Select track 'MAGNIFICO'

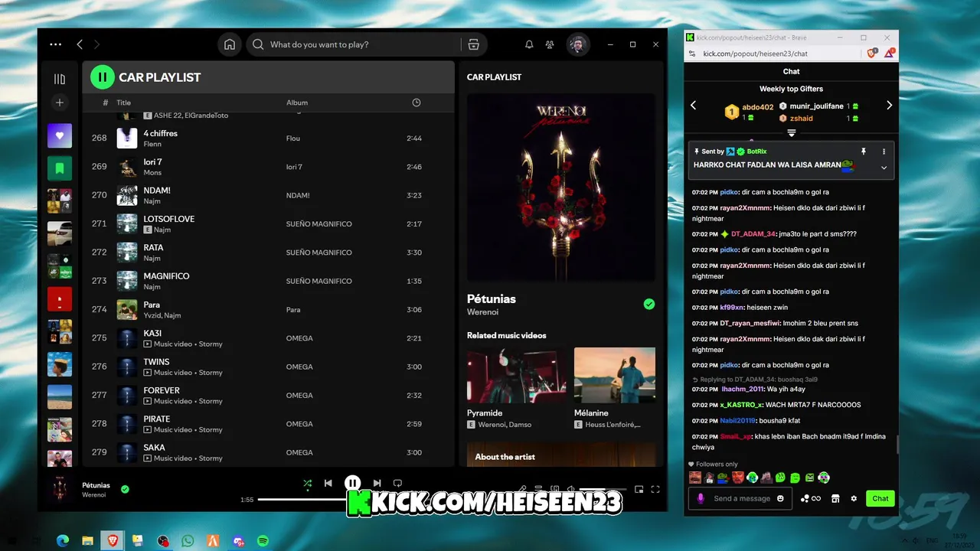(x=268, y=281)
